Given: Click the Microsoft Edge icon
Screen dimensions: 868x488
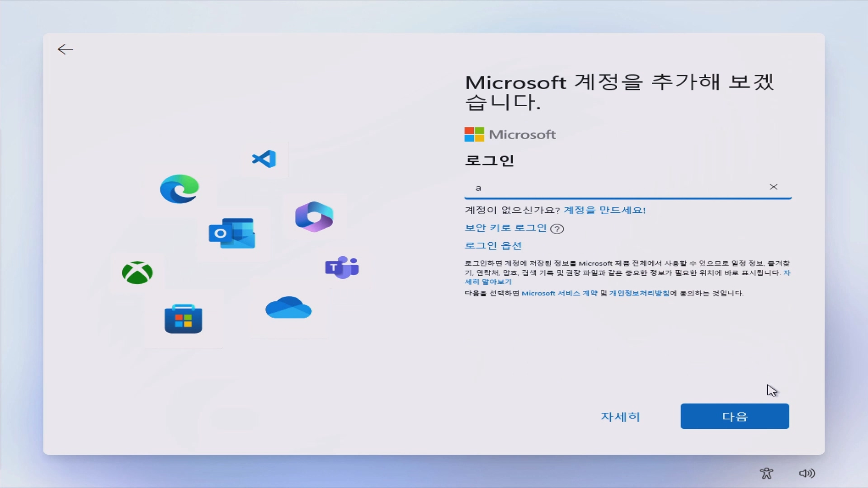Looking at the screenshot, I should (179, 189).
